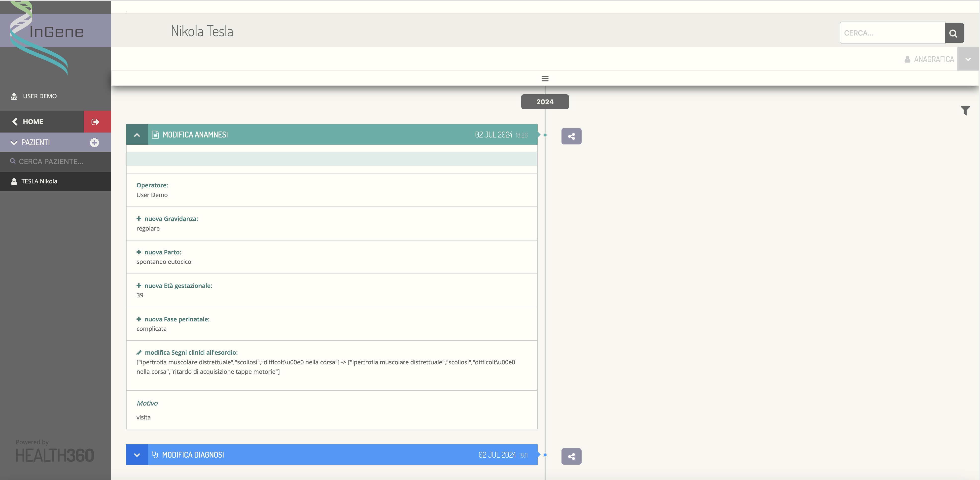This screenshot has height=480, width=980.
Task: Collapse the Modifica Anamnesi entry
Action: tap(137, 135)
